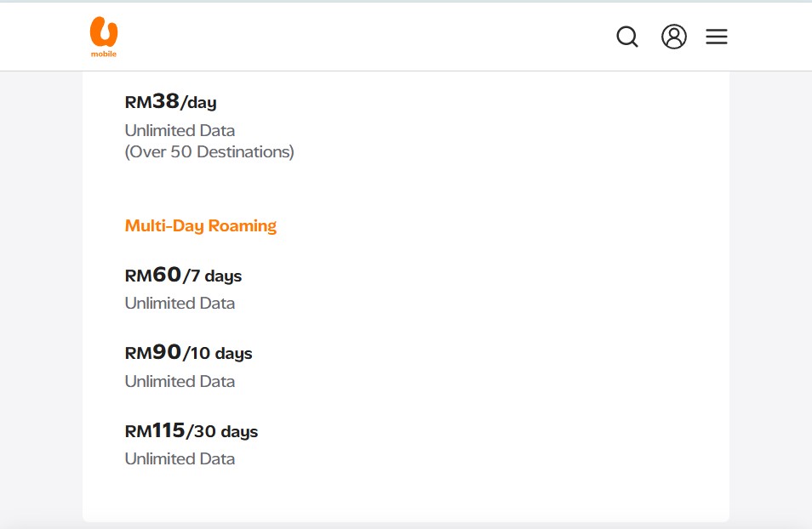The width and height of the screenshot is (812, 529).
Task: Click the '/30 days' duration text
Action: [x=222, y=432]
